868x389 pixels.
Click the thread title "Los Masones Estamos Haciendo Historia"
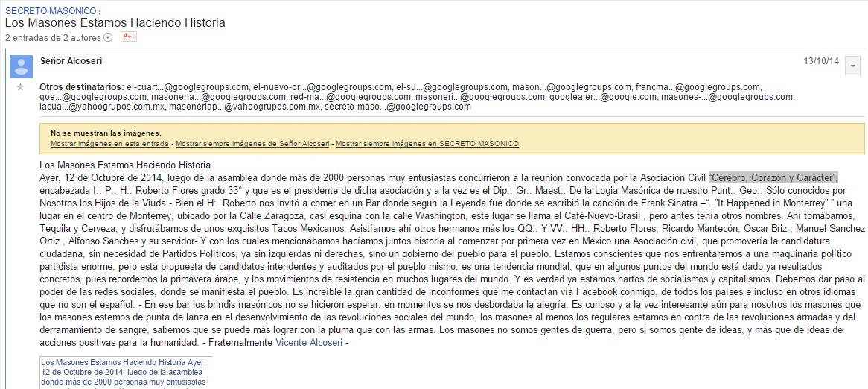coord(115,23)
